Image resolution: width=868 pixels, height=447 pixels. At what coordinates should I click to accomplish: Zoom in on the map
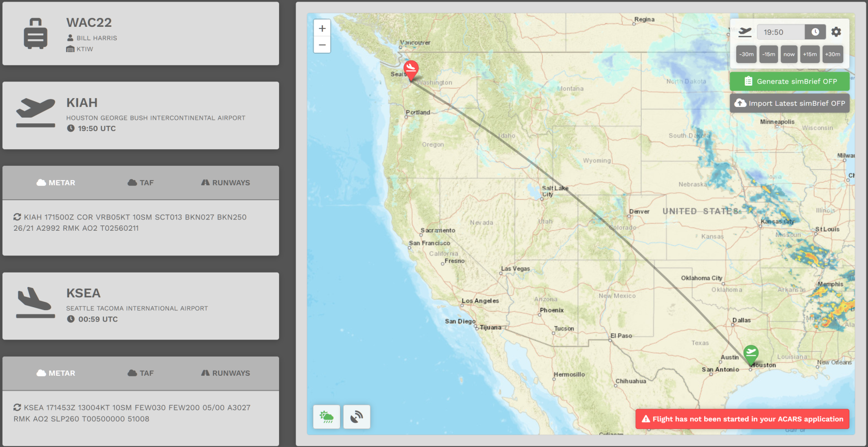coord(322,28)
